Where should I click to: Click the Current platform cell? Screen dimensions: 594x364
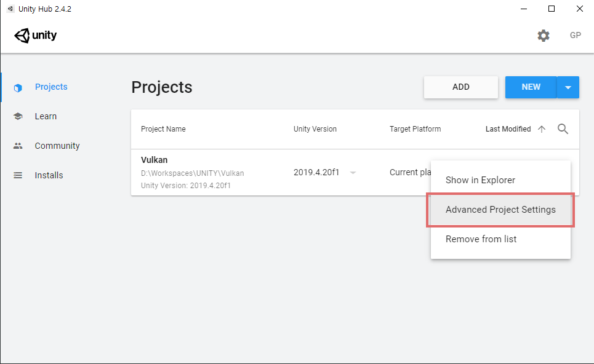pos(411,173)
